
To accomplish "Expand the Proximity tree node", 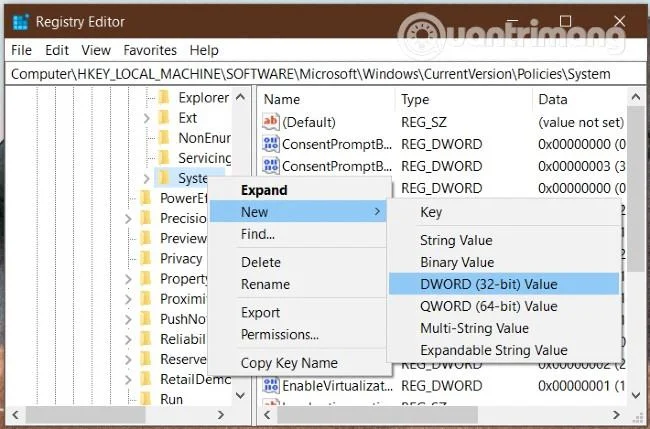I will (128, 299).
